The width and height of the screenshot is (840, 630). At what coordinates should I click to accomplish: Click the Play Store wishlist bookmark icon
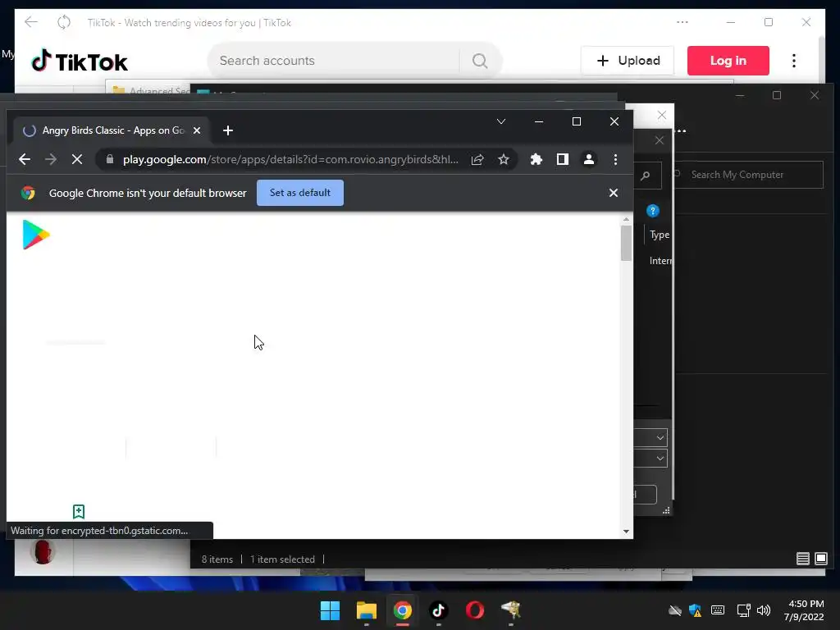pyautogui.click(x=79, y=512)
